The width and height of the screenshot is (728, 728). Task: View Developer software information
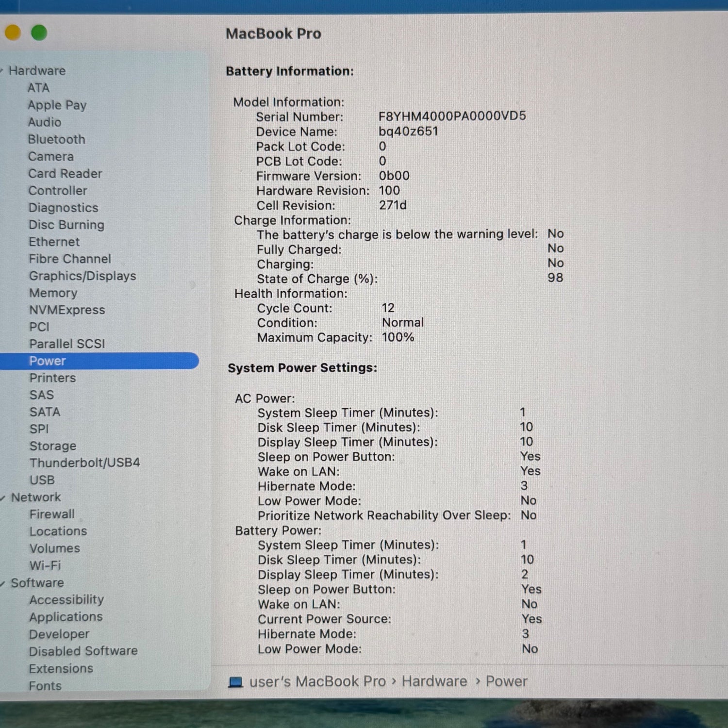tap(59, 634)
